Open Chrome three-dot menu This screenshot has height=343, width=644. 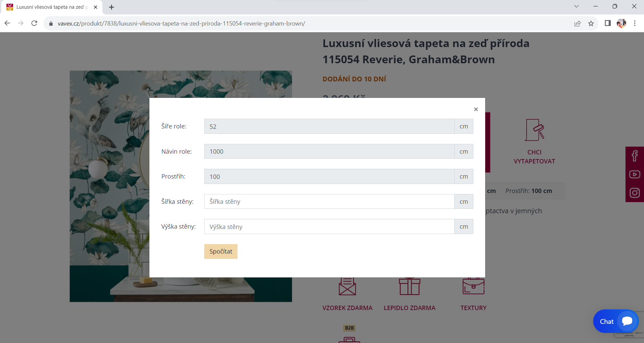(x=635, y=24)
